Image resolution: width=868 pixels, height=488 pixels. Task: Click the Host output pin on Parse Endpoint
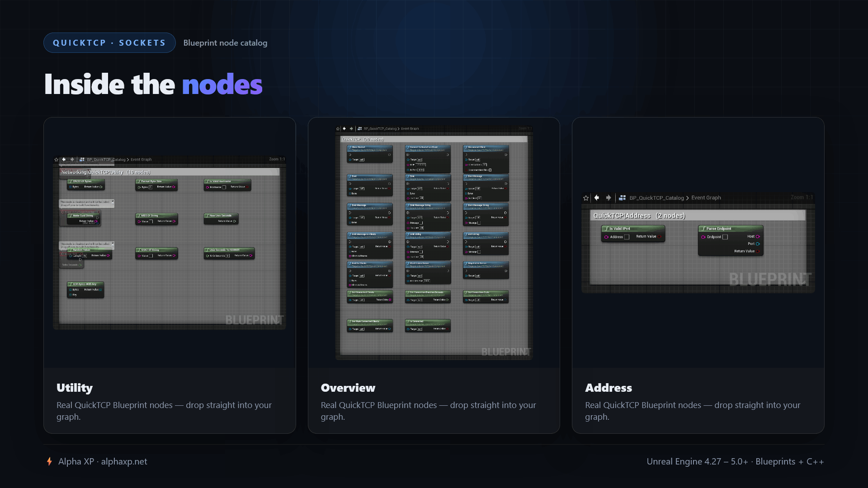tap(758, 236)
